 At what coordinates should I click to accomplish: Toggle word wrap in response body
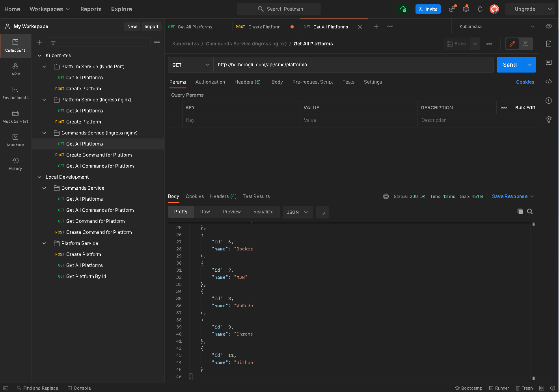[322, 212]
